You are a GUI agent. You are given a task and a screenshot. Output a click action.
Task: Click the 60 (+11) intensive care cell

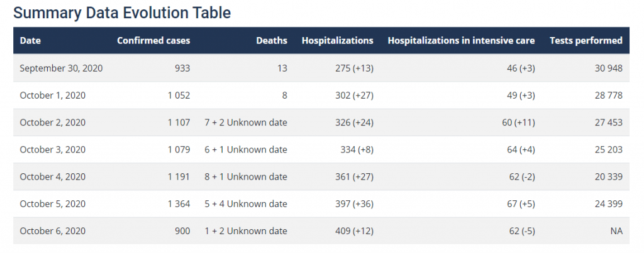coord(518,122)
